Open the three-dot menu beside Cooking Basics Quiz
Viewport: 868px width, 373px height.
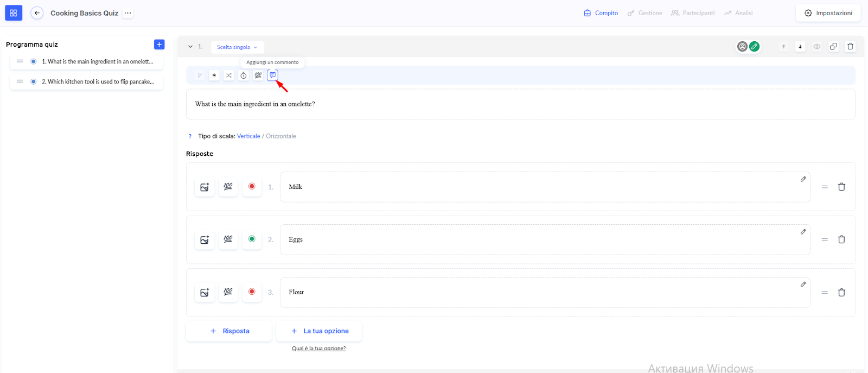click(127, 13)
